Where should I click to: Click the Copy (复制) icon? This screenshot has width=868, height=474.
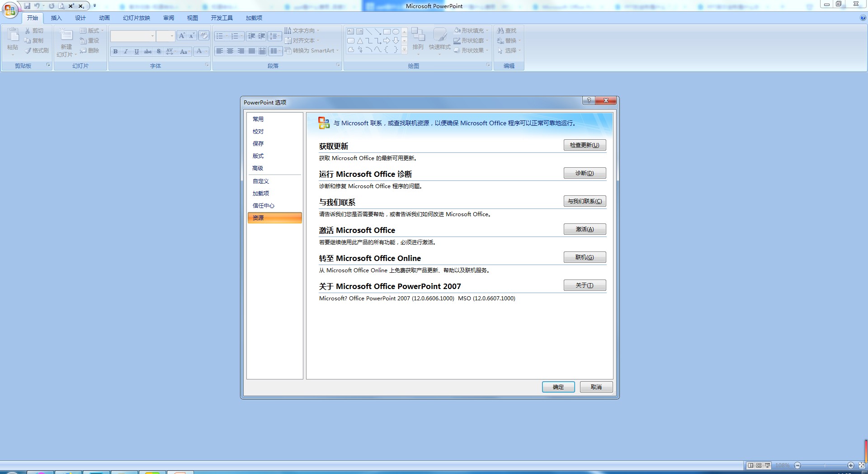28,41
